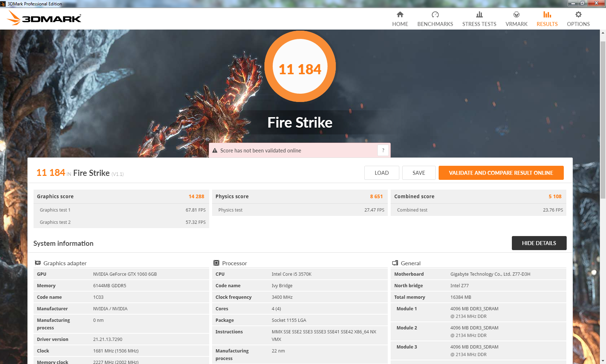Viewport: 606px width, 364px height.
Task: Open the OPTIONS tab
Action: click(x=578, y=19)
